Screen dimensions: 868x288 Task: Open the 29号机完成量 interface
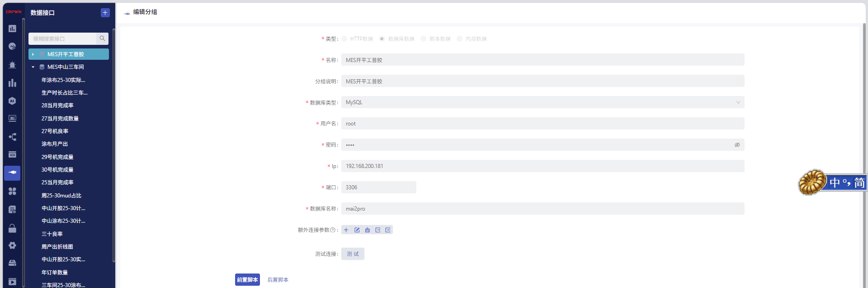tap(57, 157)
